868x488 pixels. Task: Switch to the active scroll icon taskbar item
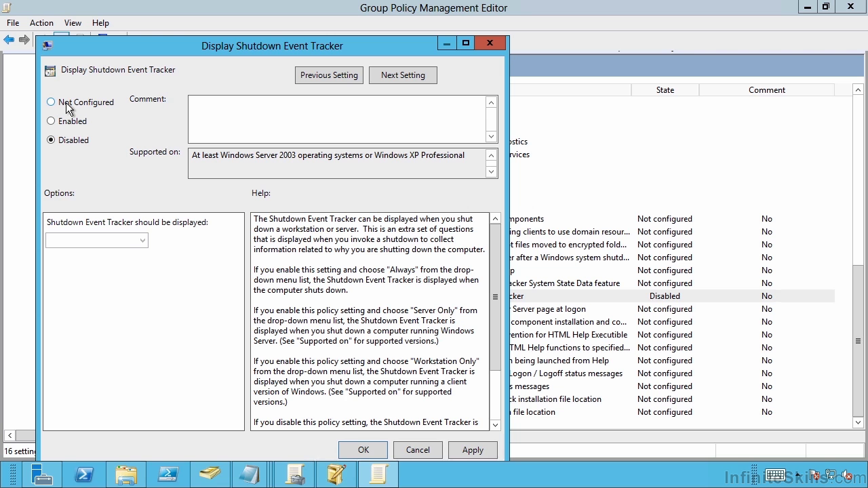[x=378, y=474]
